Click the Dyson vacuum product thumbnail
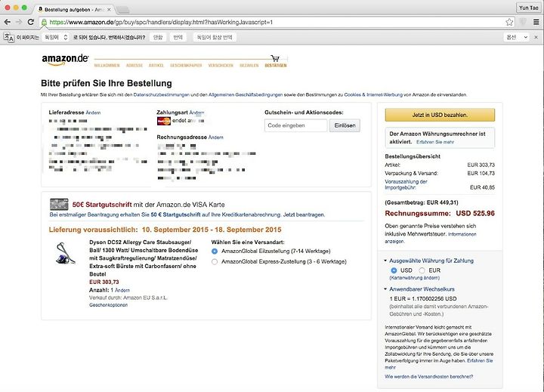This screenshot has height=392, width=544. [x=65, y=253]
